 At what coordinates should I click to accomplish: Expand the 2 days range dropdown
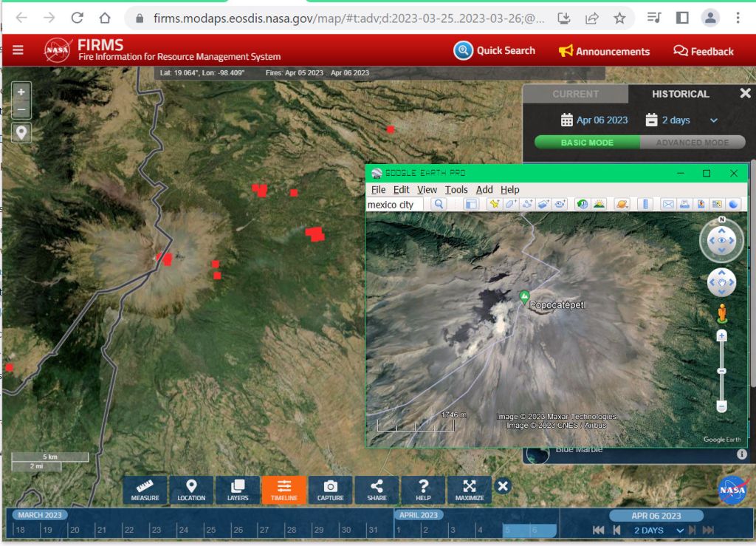point(713,120)
